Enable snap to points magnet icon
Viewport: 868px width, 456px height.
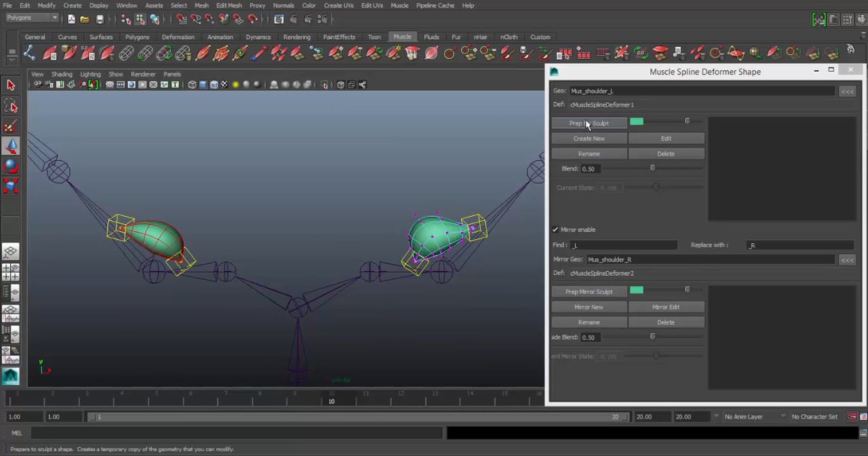coord(210,19)
